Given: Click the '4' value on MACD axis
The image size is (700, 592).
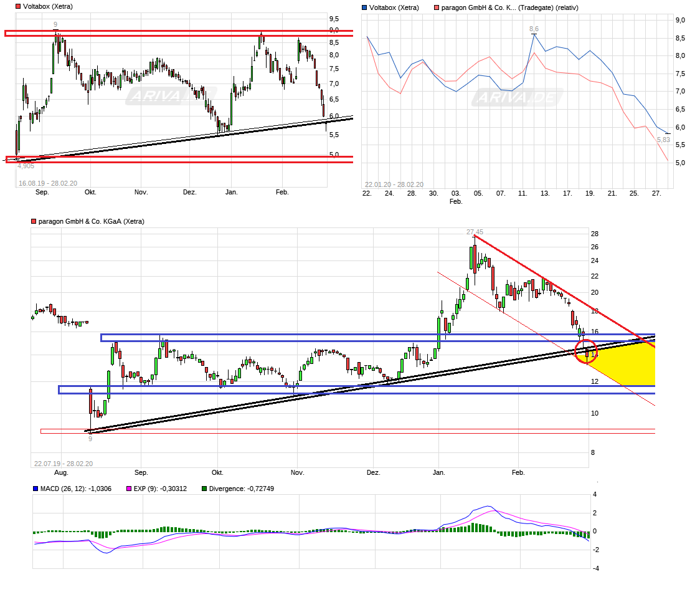Looking at the screenshot, I should (x=595, y=495).
